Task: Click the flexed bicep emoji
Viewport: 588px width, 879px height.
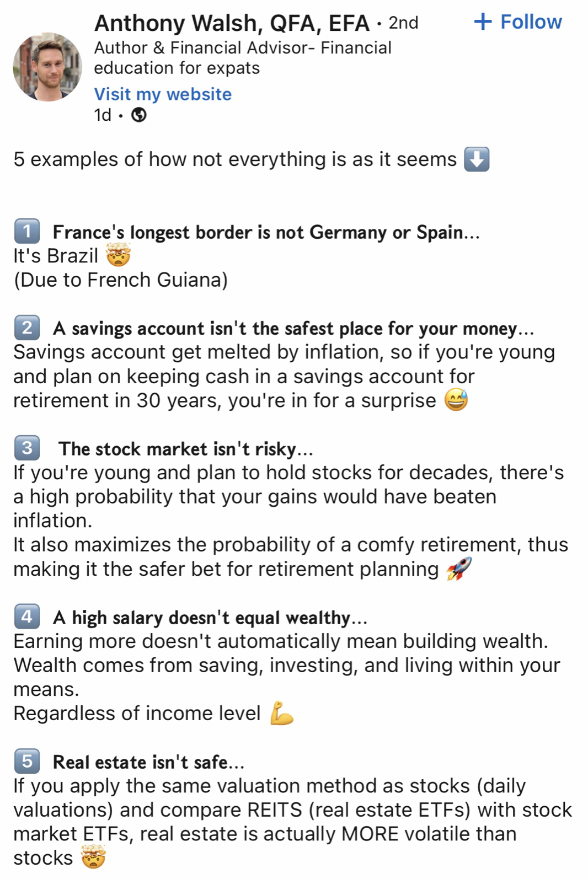Action: coord(281,713)
